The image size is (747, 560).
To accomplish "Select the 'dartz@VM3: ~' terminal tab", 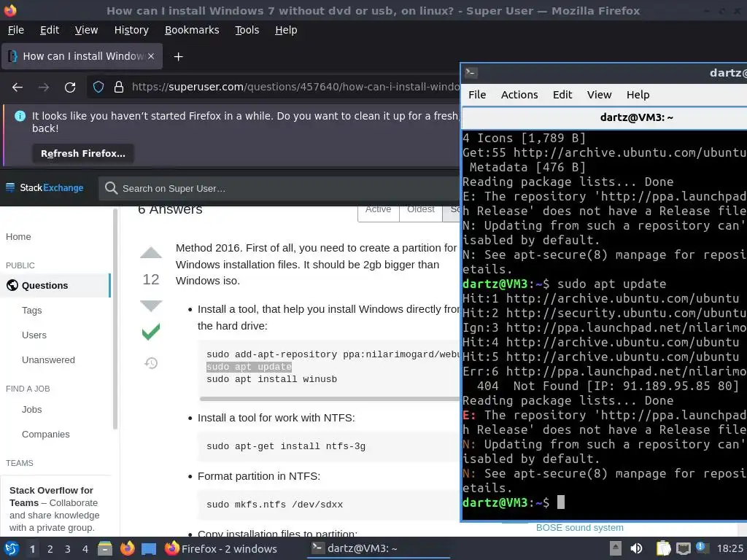I will (x=605, y=117).
